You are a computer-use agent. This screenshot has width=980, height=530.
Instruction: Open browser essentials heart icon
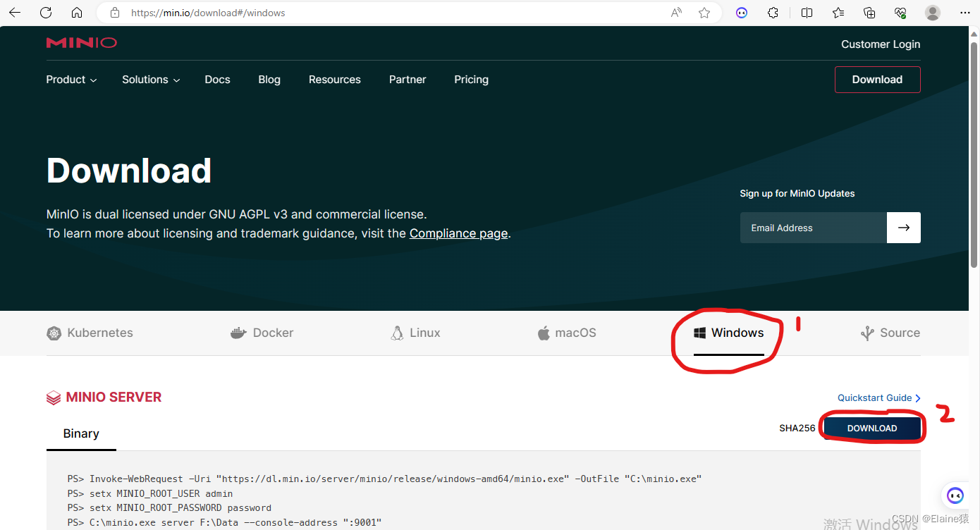click(900, 13)
